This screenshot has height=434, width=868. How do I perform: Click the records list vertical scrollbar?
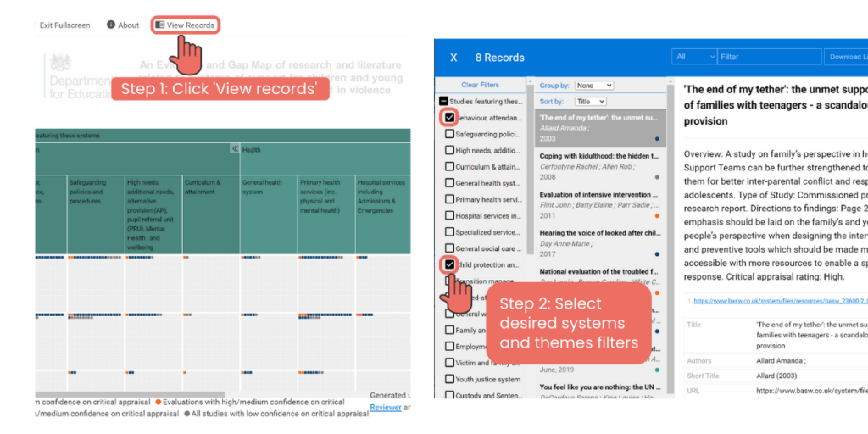coord(671,238)
